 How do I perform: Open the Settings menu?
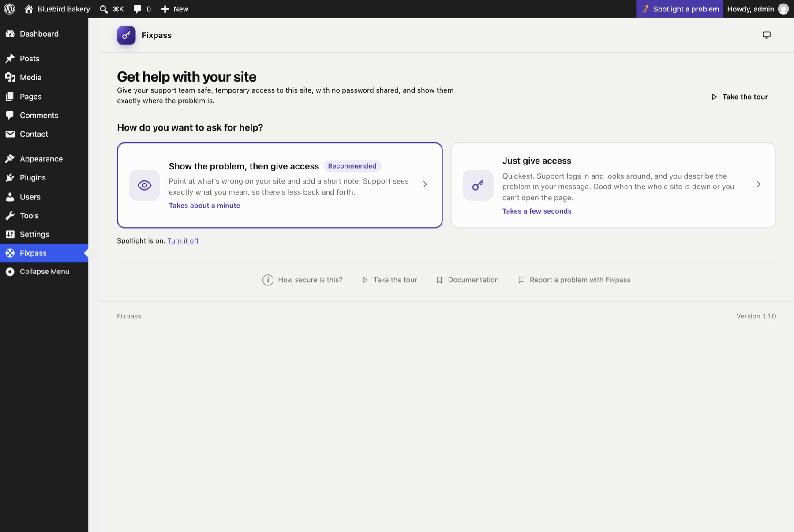[x=44, y=234]
